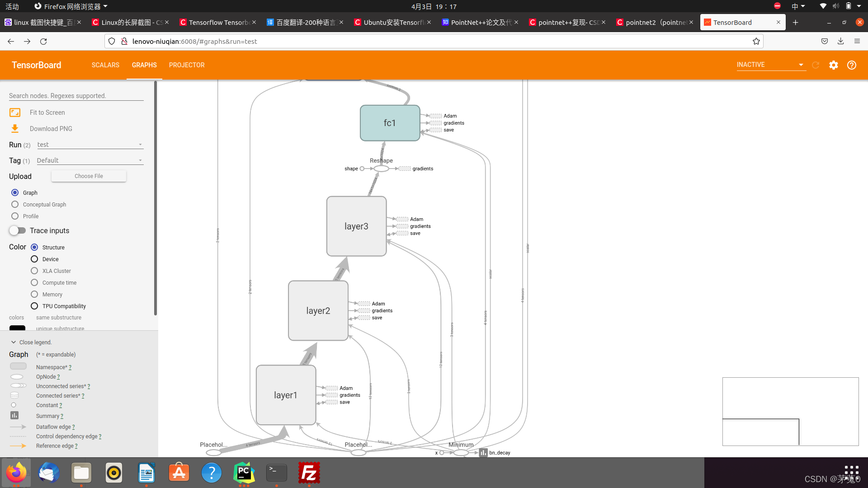Switch to the SCALARS tab
The height and width of the screenshot is (488, 868).
coord(105,65)
